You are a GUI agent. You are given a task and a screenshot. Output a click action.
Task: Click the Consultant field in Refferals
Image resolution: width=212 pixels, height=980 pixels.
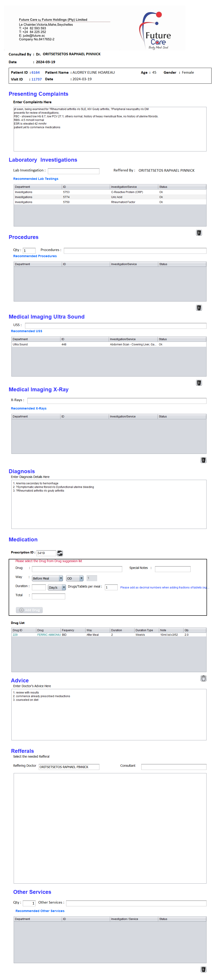pyautogui.click(x=173, y=767)
